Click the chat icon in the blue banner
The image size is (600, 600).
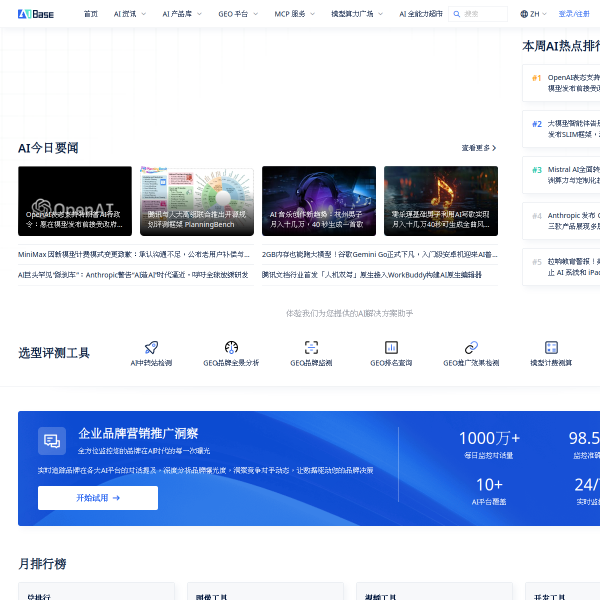(x=52, y=441)
